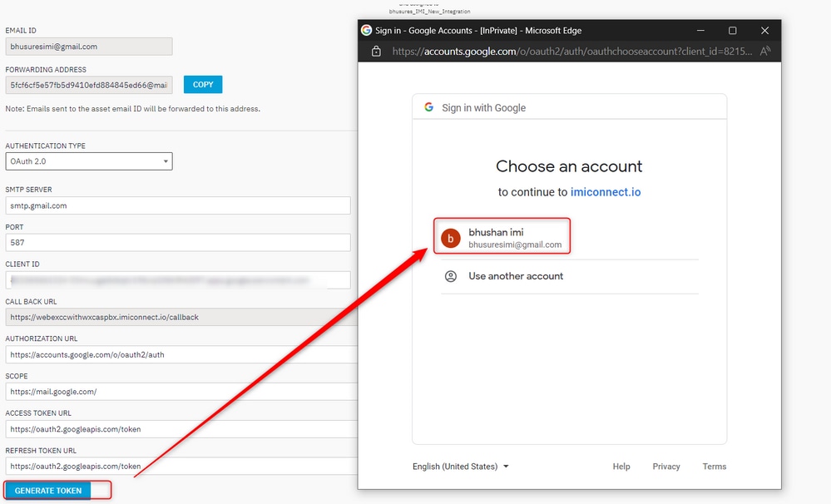Close the Google sign-in popup window

[764, 31]
